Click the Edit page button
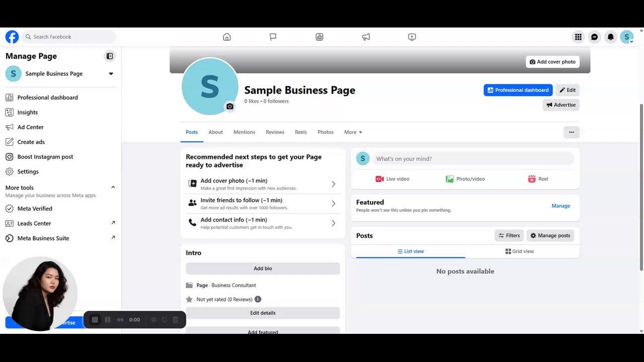Viewport: 644px width, 362px height. pyautogui.click(x=568, y=90)
